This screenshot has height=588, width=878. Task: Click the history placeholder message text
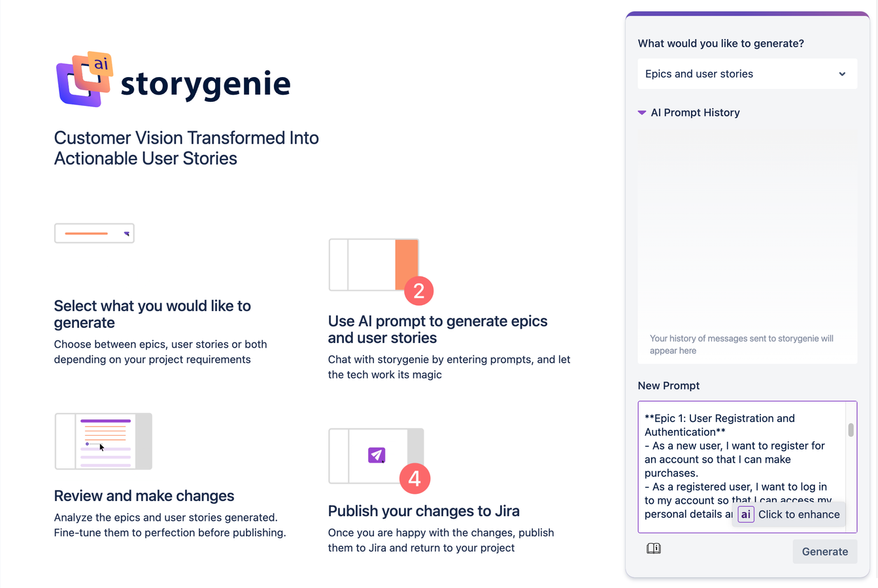tap(741, 344)
